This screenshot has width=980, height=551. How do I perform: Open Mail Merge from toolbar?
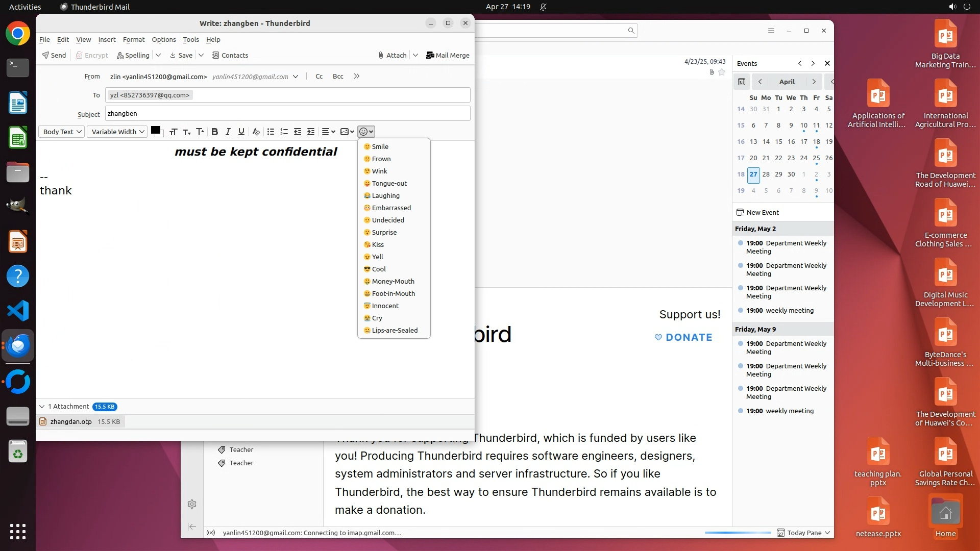point(448,55)
